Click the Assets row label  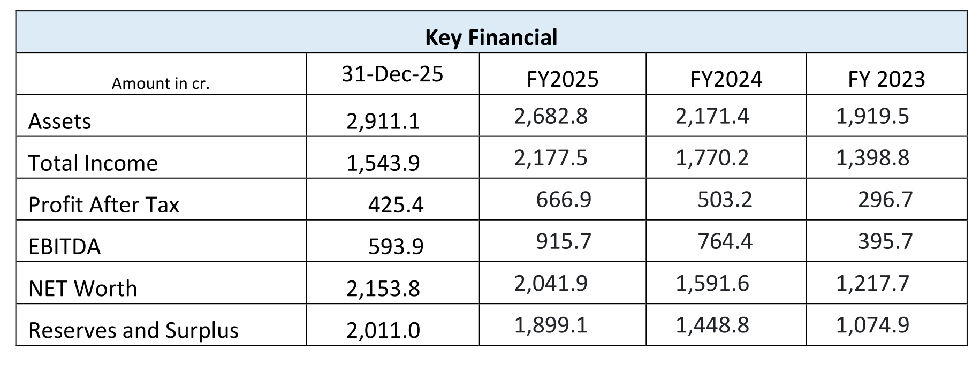point(59,122)
